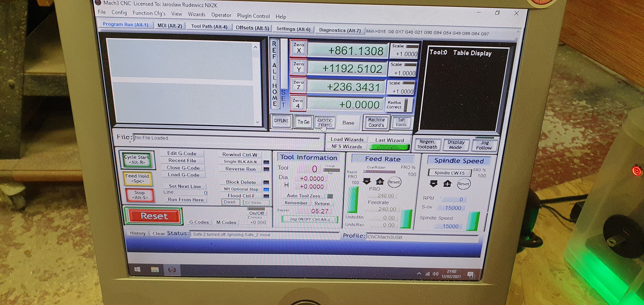The image size is (644, 305).
Task: Decrease spindle speed override with minus arrow
Action: point(433,183)
